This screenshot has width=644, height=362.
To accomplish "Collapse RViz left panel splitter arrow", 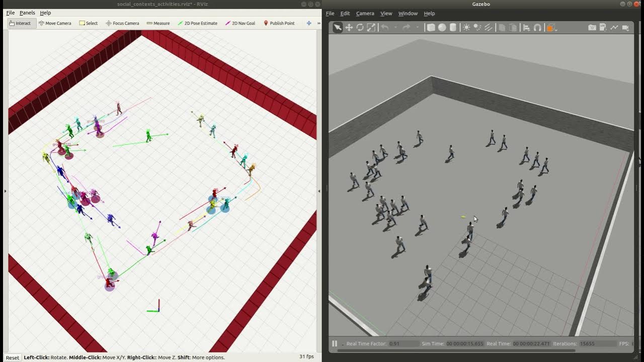I will tap(5, 191).
